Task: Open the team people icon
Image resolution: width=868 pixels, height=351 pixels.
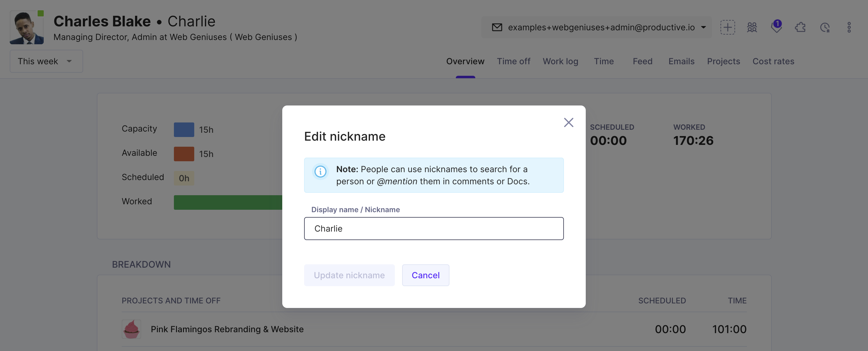Action: [752, 27]
